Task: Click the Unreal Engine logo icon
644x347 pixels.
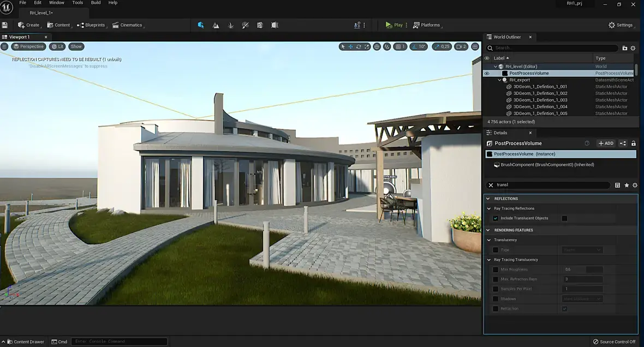Action: 7,8
